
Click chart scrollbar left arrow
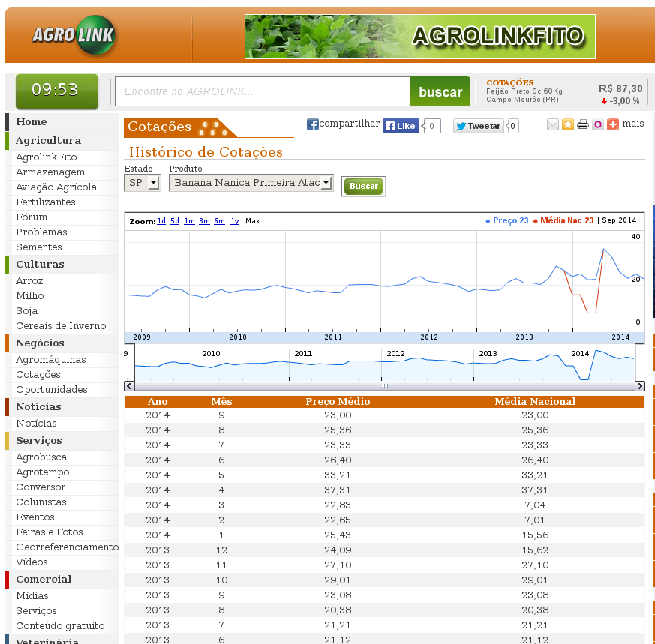129,386
